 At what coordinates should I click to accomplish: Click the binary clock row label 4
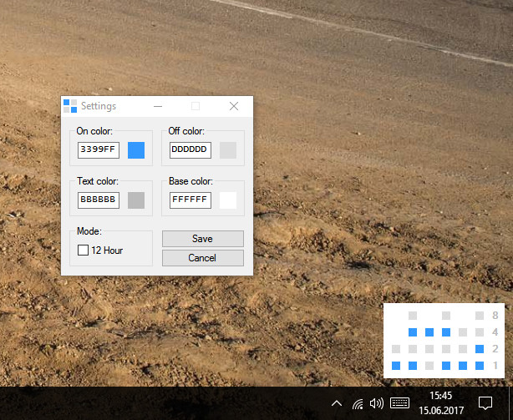(495, 332)
